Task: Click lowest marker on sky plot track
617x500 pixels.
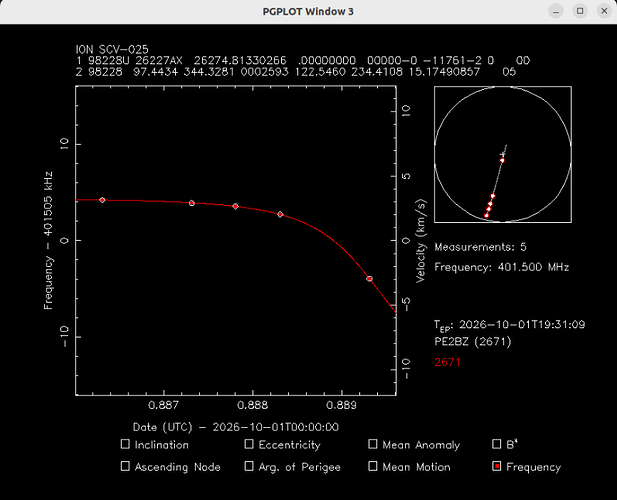Action: coord(486,216)
